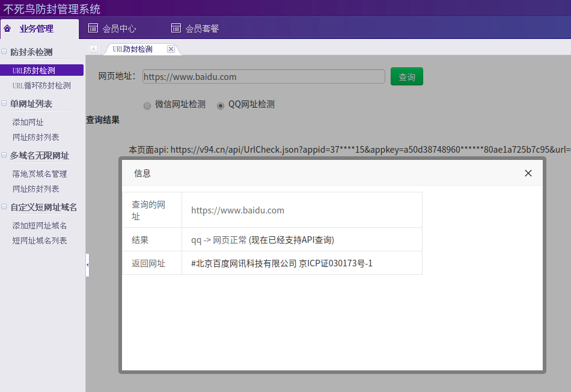Click the qq -> 网页正常 result cell
This screenshot has width=571, height=392.
302,240
